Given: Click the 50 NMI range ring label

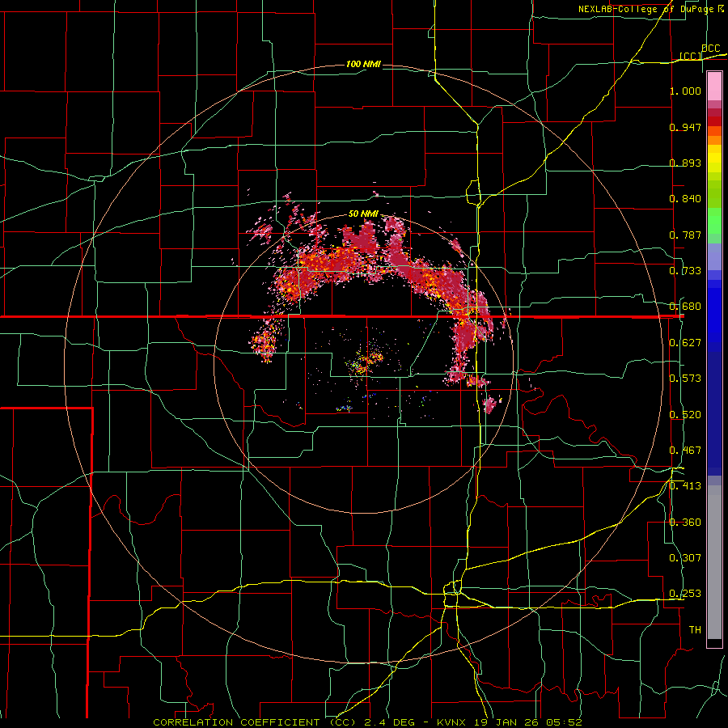Looking at the screenshot, I should click(363, 214).
